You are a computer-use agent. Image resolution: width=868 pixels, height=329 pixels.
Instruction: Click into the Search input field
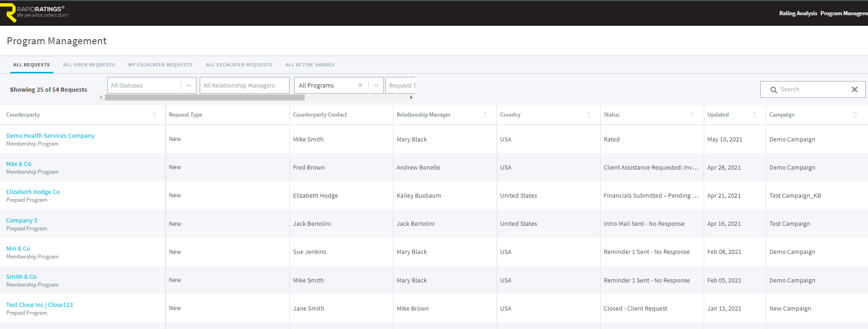(812, 89)
